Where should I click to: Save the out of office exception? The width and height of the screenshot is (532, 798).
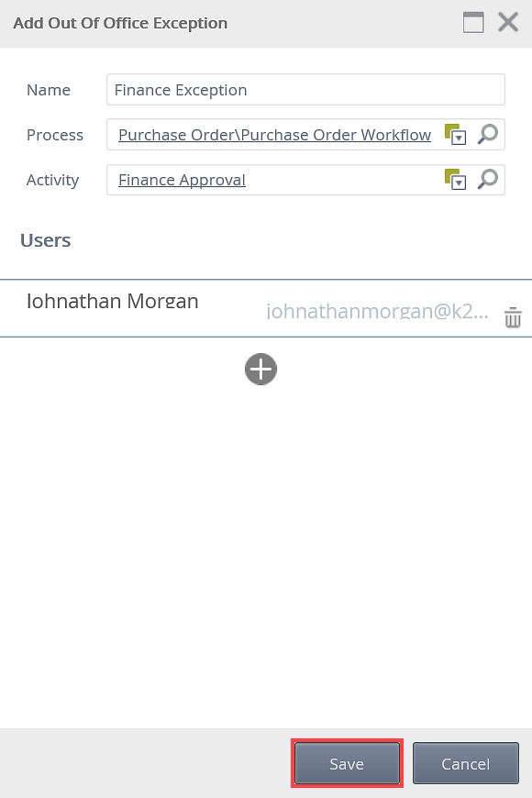pos(348,763)
